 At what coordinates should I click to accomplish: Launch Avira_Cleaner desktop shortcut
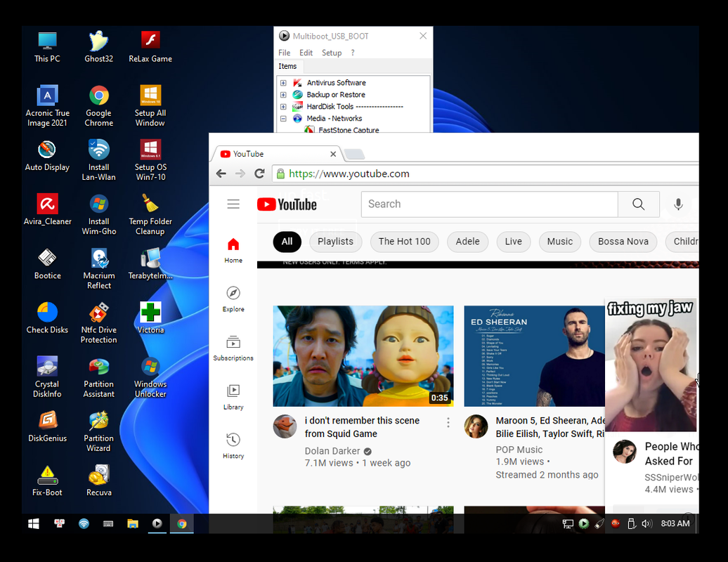tap(47, 210)
